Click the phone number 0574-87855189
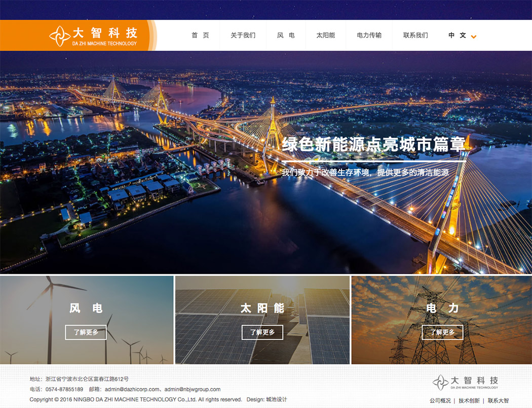This screenshot has width=532, height=408. pos(64,389)
